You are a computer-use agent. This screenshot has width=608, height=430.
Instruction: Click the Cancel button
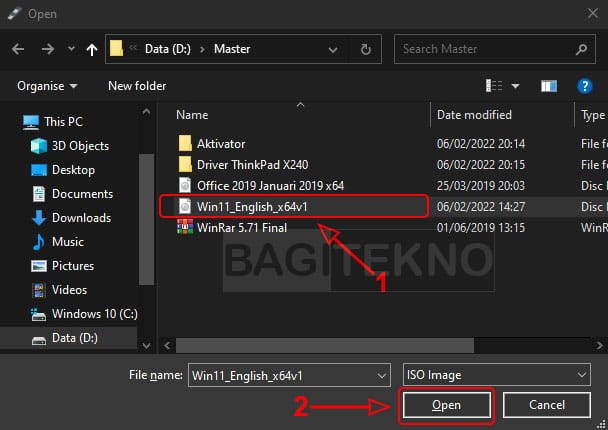point(547,405)
